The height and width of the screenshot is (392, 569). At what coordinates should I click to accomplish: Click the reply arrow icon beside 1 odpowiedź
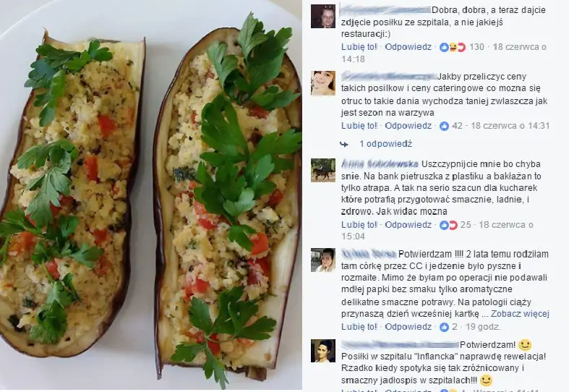point(344,145)
